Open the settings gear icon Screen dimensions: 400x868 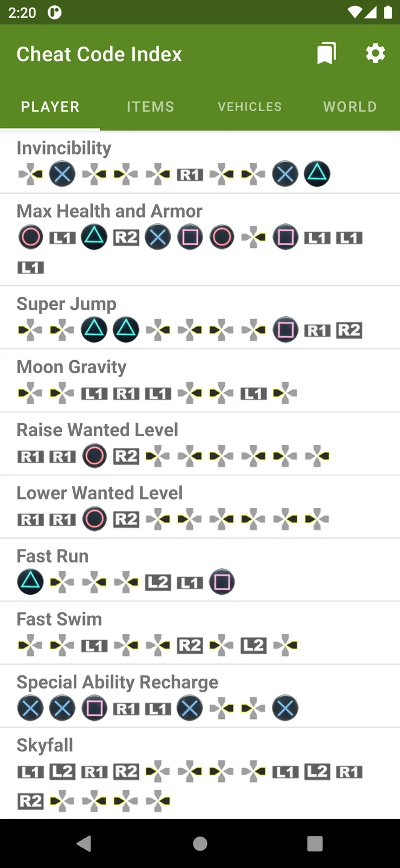pos(375,53)
